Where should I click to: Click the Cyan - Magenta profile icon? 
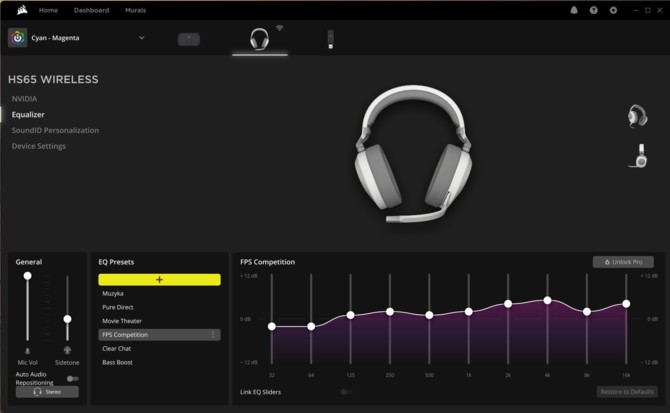(x=18, y=38)
